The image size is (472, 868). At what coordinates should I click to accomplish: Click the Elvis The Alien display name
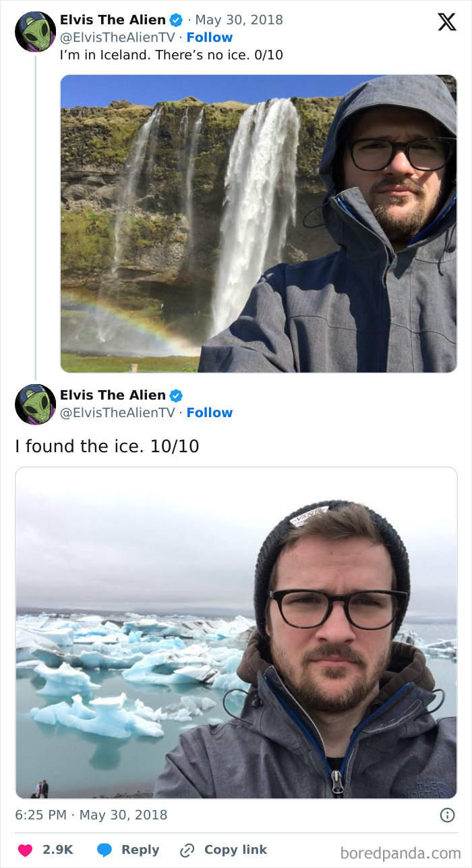pos(113,20)
